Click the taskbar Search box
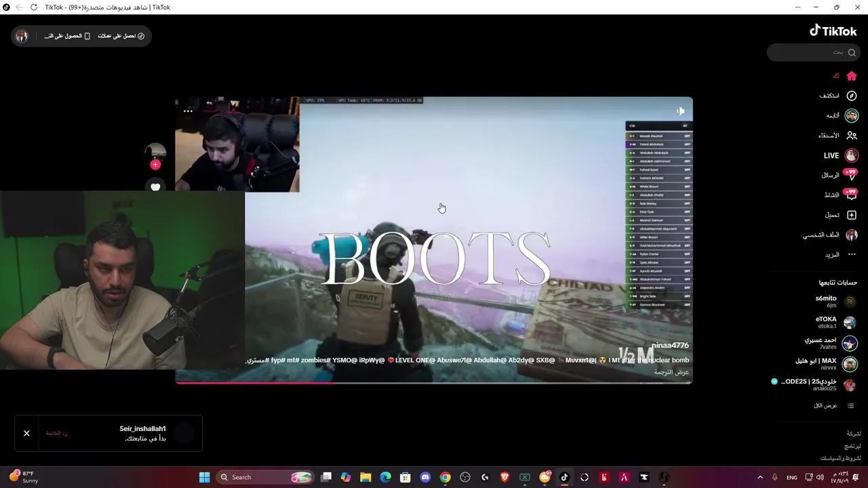The height and width of the screenshot is (488, 868). 266,477
